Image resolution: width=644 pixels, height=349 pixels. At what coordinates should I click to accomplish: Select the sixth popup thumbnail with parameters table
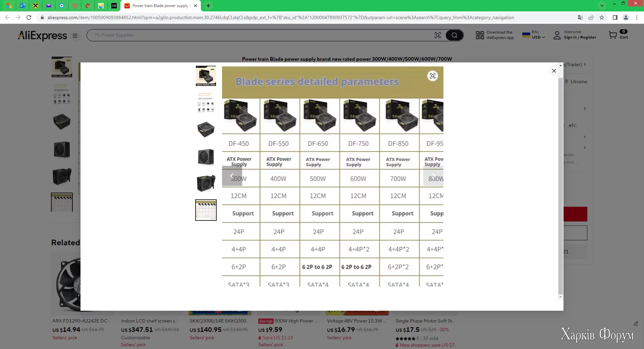click(206, 210)
